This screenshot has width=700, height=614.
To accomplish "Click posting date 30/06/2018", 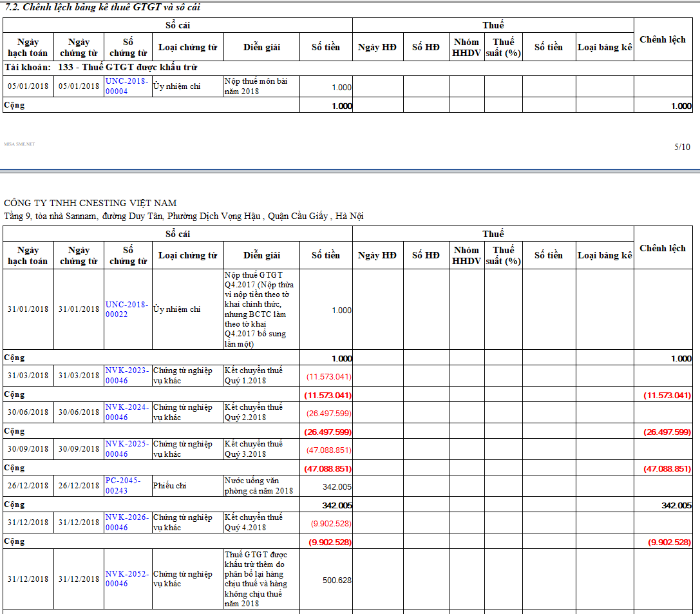I will coord(28,412).
